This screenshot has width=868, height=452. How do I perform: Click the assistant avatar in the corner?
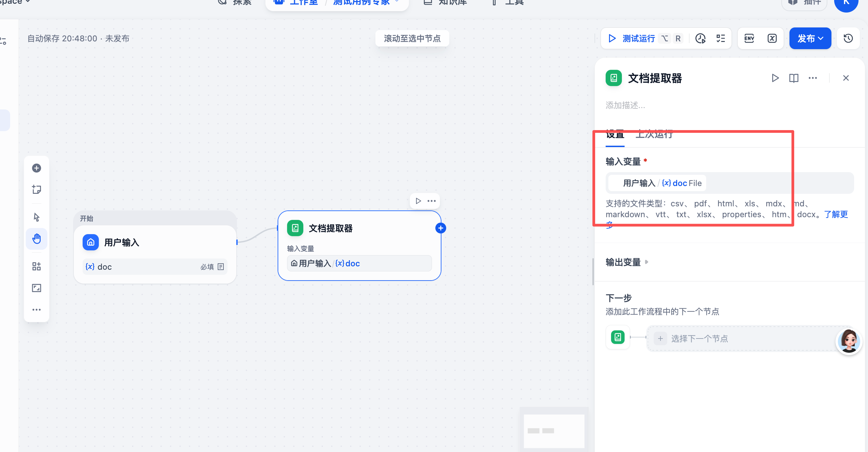point(849,342)
